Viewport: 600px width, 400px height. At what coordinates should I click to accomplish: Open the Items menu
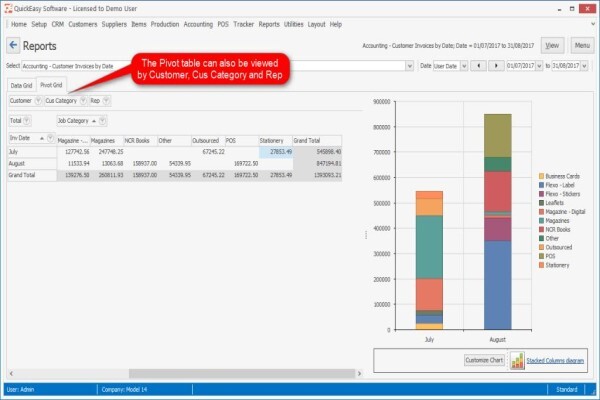[x=139, y=24]
